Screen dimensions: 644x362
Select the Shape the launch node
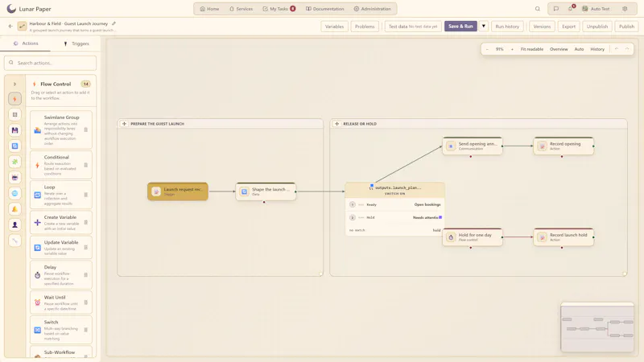pos(266,191)
